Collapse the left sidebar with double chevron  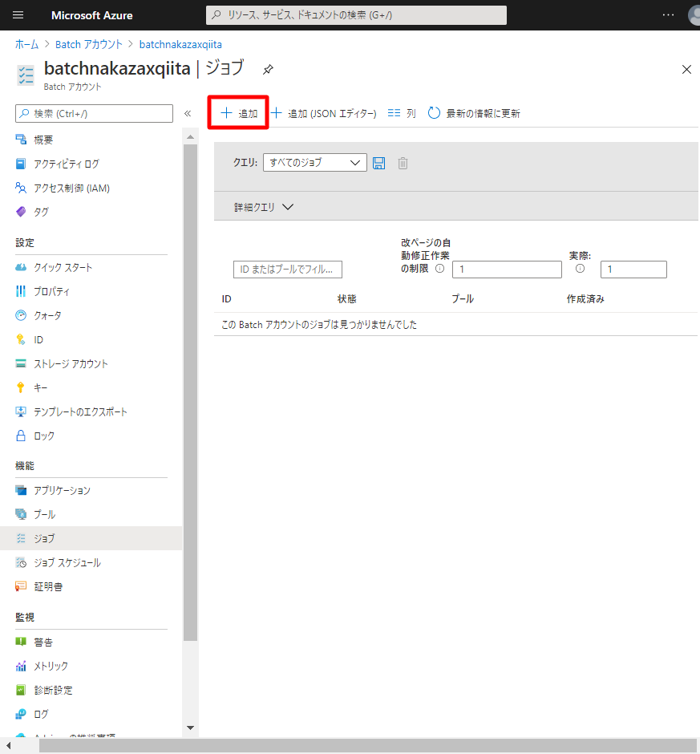coord(188,113)
